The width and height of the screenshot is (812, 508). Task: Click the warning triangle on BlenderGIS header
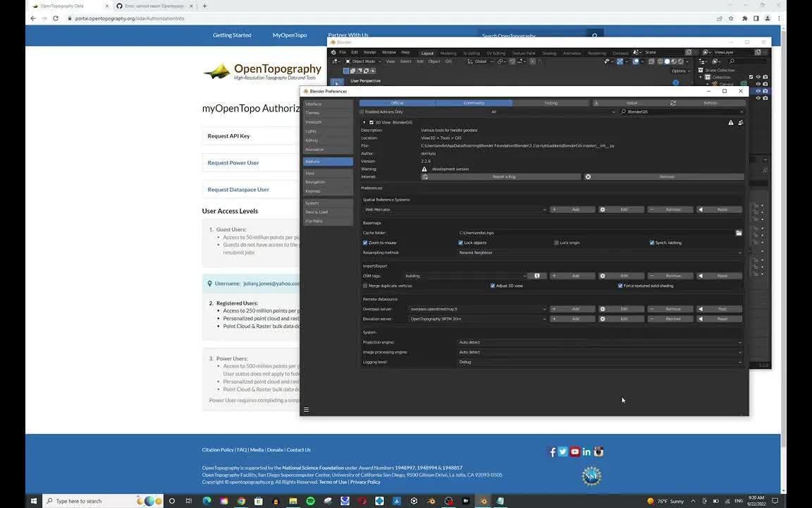[731, 123]
